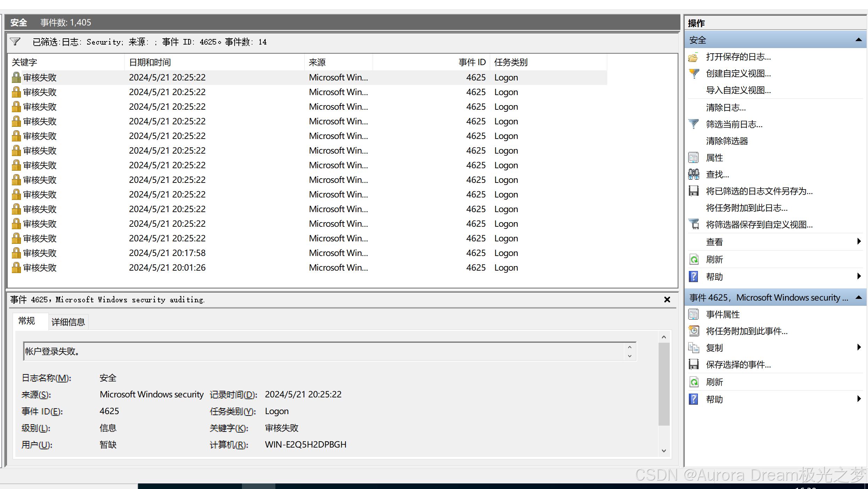The height and width of the screenshot is (489, 868).
Task: Collapse the event 4625 actions section
Action: click(859, 297)
